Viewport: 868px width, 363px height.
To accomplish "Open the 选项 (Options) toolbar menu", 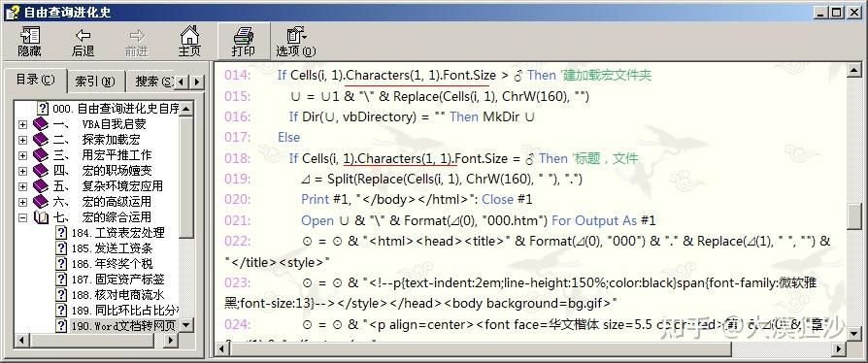I will tap(295, 42).
